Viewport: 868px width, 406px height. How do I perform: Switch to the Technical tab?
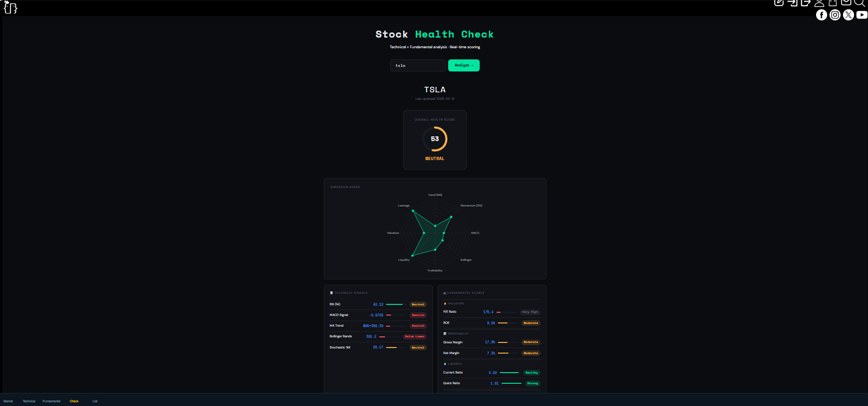click(29, 401)
